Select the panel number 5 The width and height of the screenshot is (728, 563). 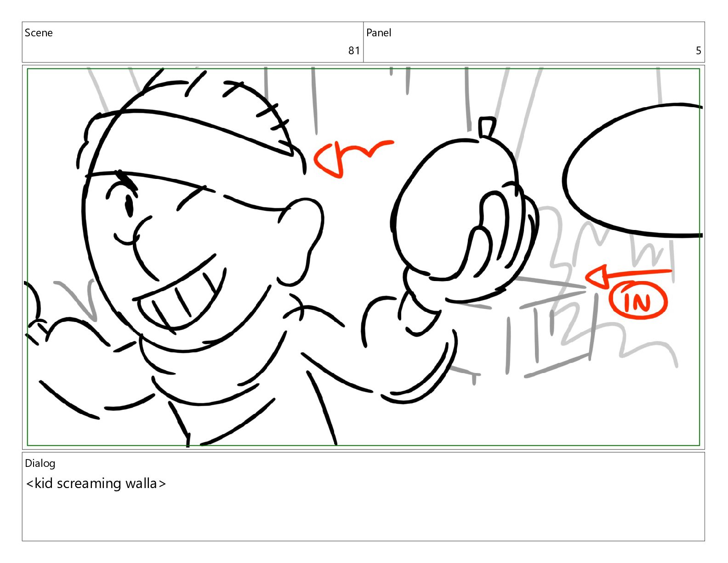[x=698, y=51]
